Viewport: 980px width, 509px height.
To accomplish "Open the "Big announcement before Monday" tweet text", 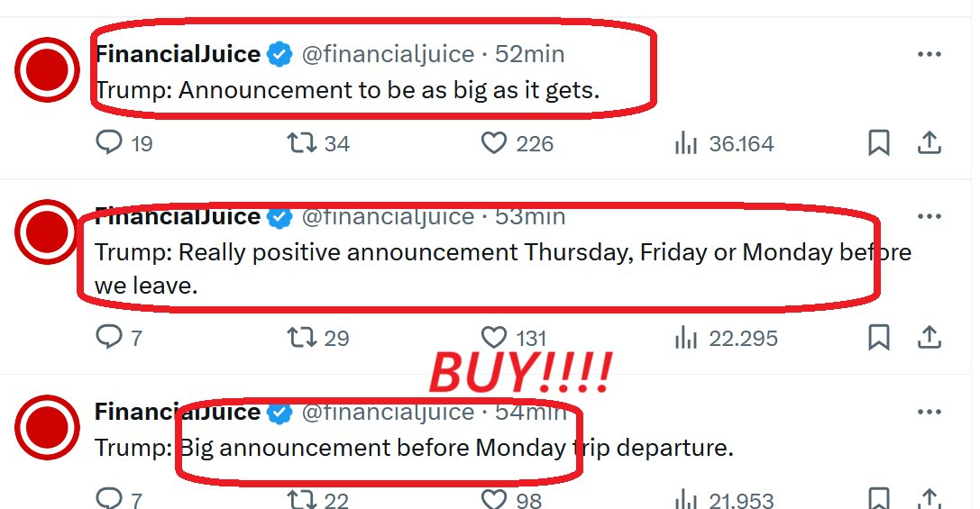I will (x=415, y=448).
